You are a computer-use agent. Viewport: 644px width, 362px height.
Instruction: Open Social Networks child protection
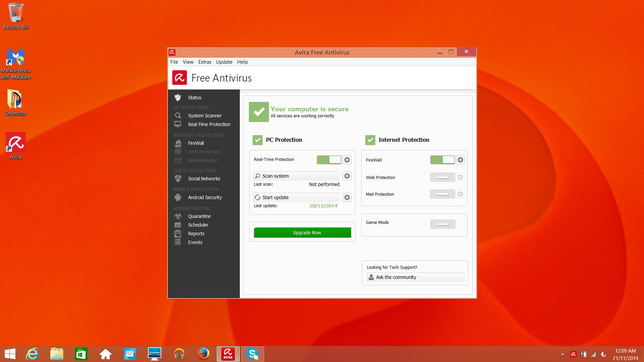(204, 179)
